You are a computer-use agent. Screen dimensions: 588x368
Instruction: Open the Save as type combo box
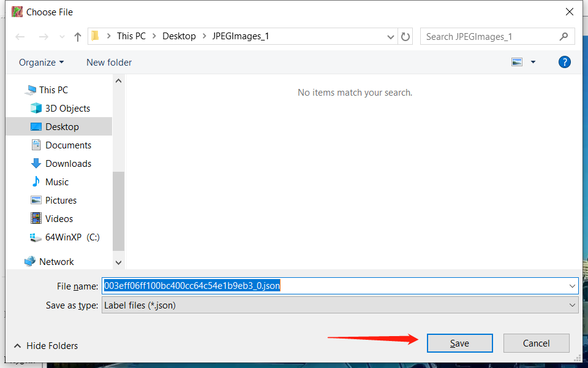click(340, 305)
